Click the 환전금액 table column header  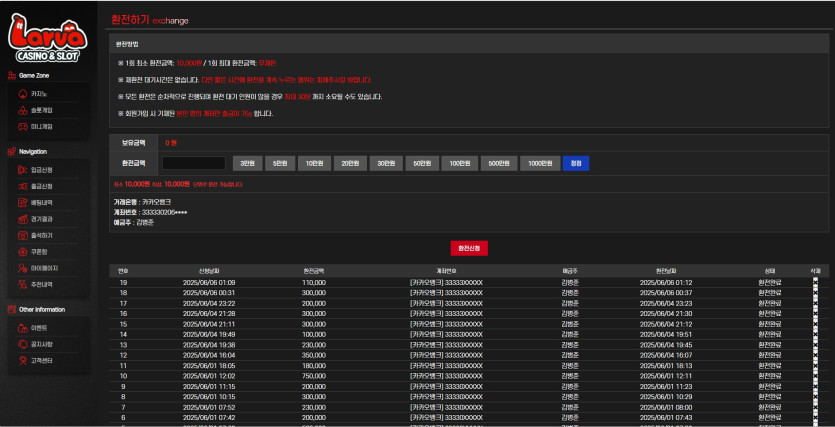point(314,271)
